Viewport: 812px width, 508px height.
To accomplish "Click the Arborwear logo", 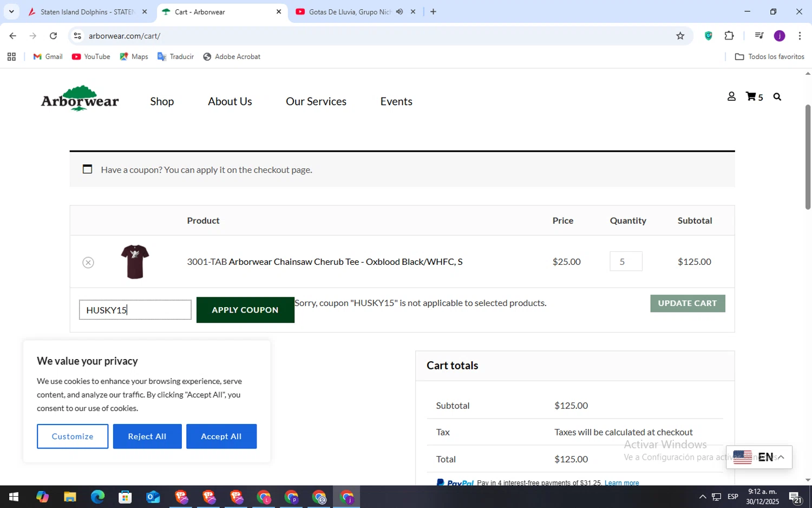I will (80, 99).
